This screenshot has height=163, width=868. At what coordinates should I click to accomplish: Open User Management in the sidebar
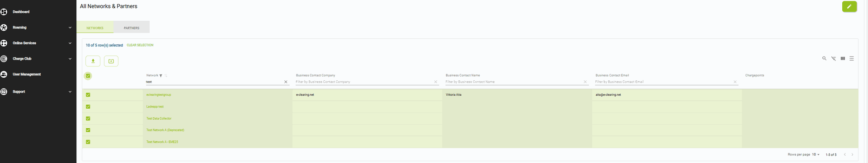[27, 75]
